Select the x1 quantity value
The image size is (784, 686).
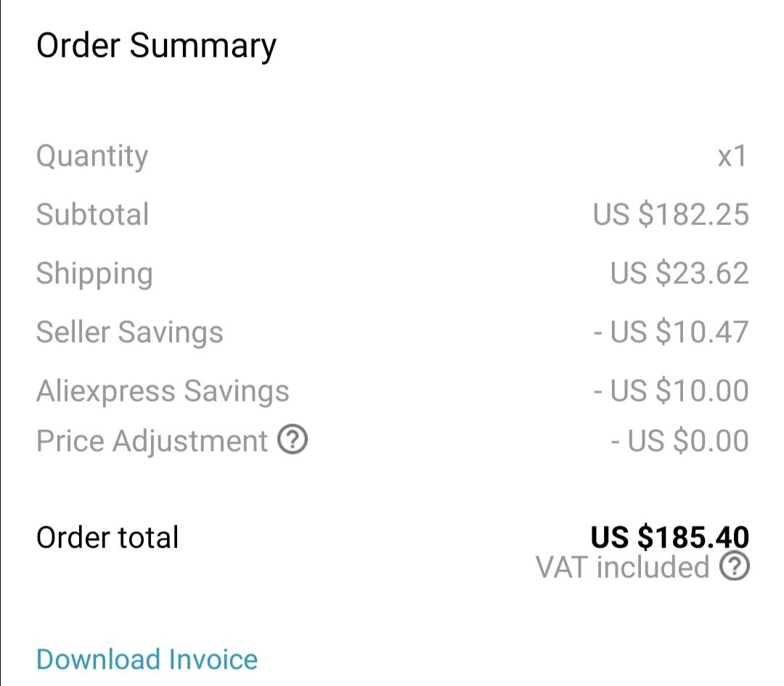[x=732, y=155]
